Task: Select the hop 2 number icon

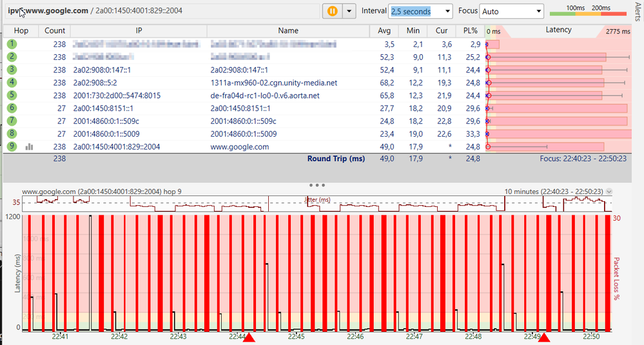Action: coord(12,57)
